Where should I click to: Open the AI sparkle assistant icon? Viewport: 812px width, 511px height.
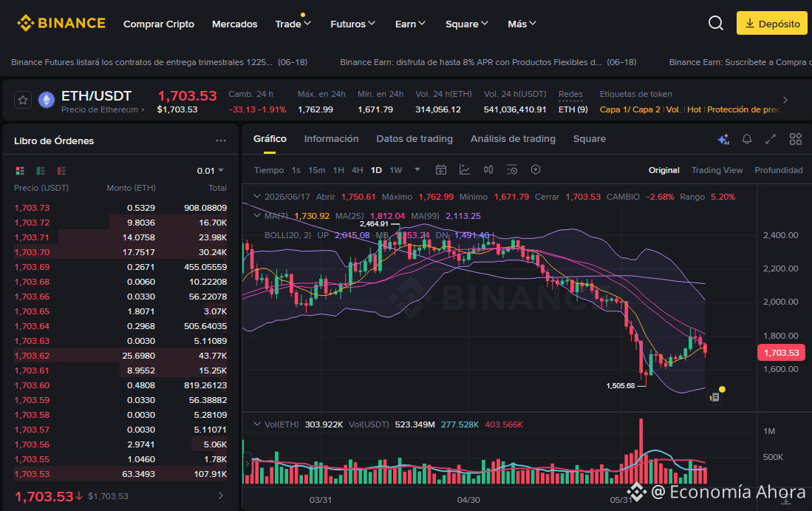pos(723,139)
